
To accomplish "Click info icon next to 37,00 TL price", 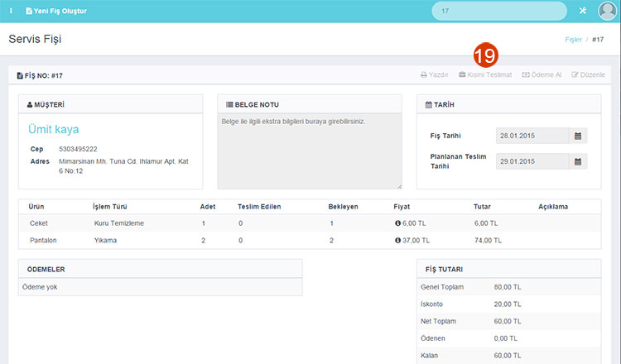I will [397, 240].
